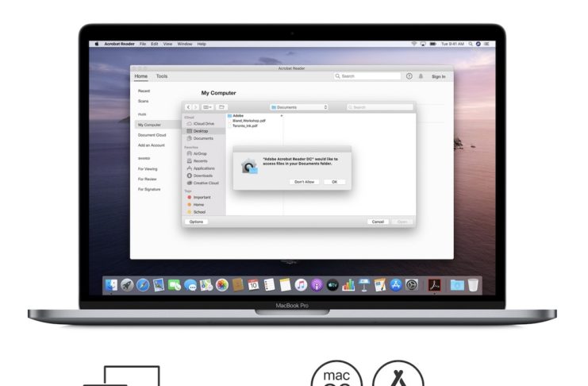Go back with file dialog back arrow

tap(189, 107)
